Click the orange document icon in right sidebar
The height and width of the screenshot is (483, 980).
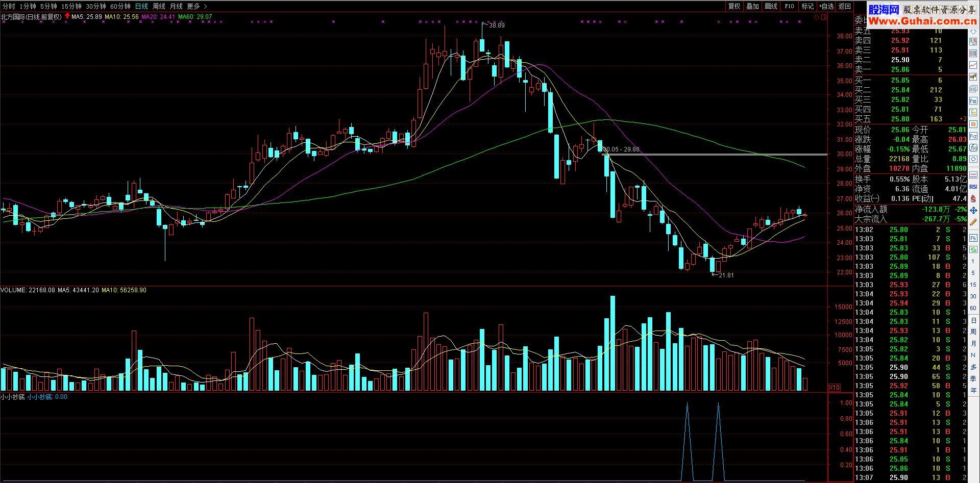pos(973,124)
